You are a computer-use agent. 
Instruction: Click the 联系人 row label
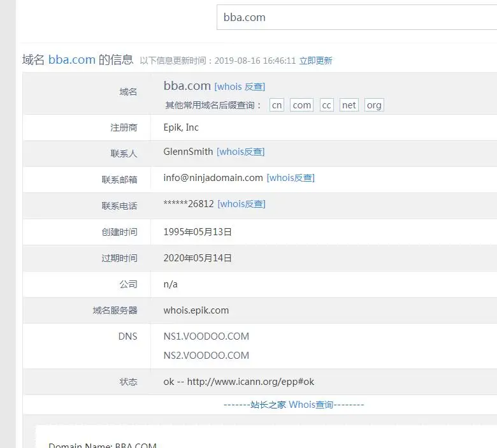124,154
